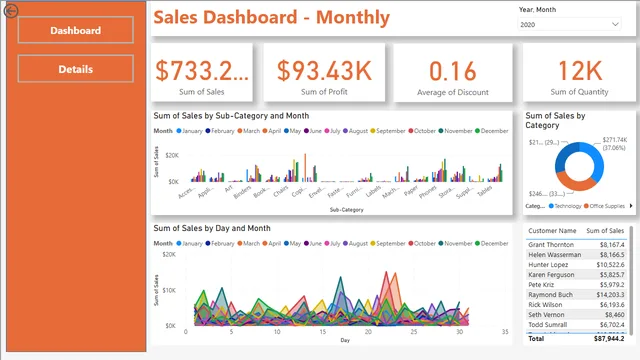Select the Raymond Buch row

576,295
